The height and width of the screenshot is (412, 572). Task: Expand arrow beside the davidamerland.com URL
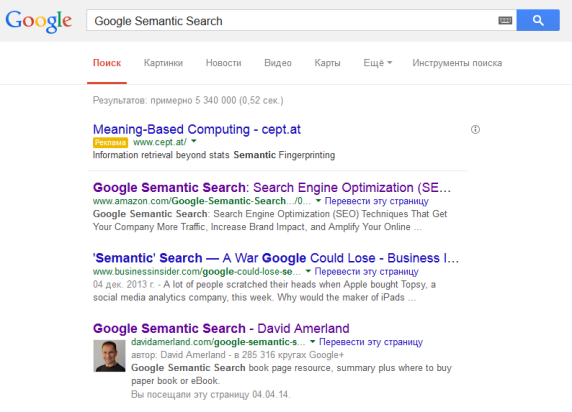pos(312,342)
